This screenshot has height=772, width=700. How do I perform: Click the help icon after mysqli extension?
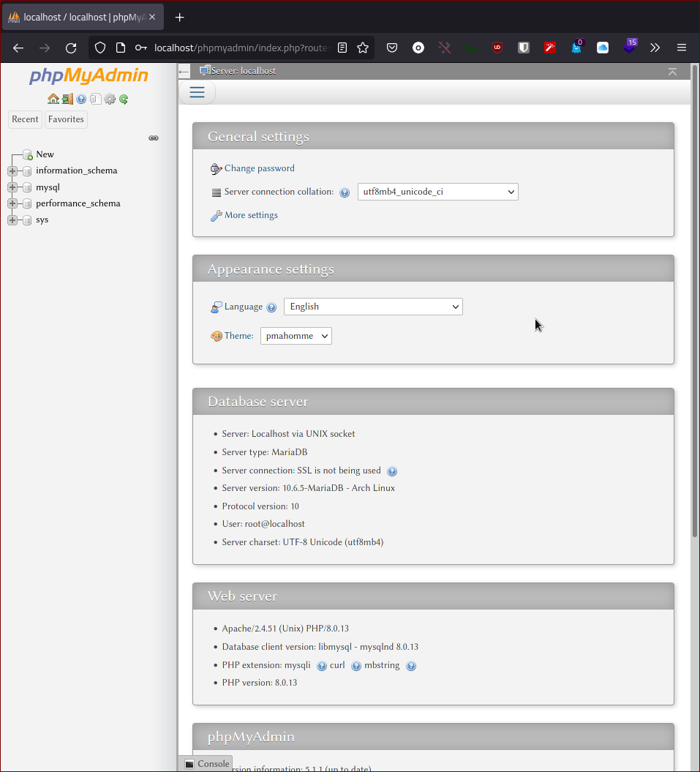321,666
